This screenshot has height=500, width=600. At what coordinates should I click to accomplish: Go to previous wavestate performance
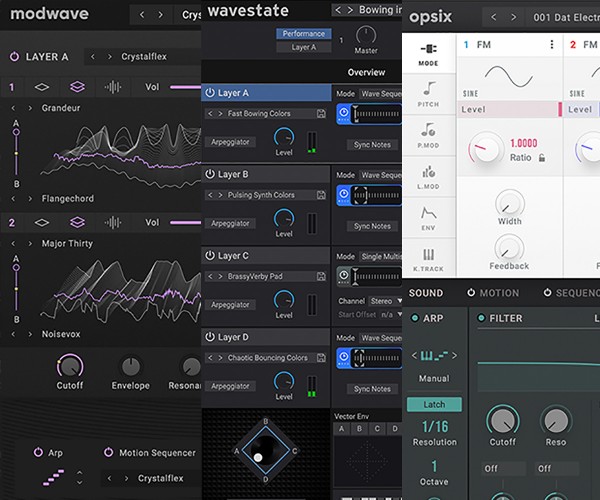[x=338, y=10]
